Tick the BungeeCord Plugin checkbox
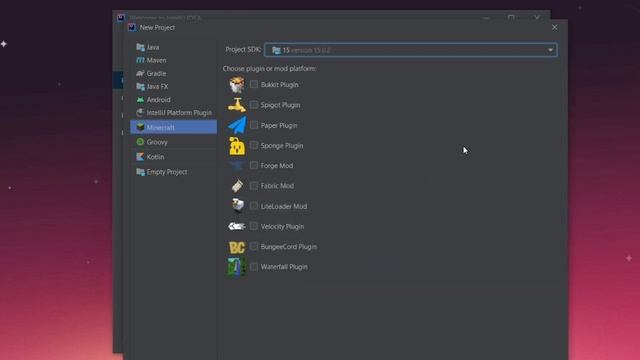This screenshot has height=360, width=640. [x=254, y=246]
